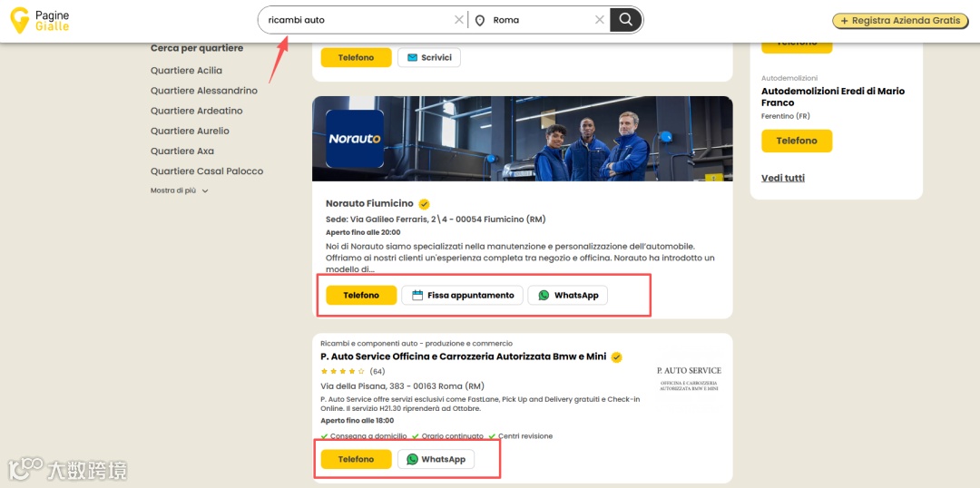The image size is (980, 488).
Task: Click Telefono for P. Auto Service
Action: pyautogui.click(x=357, y=459)
